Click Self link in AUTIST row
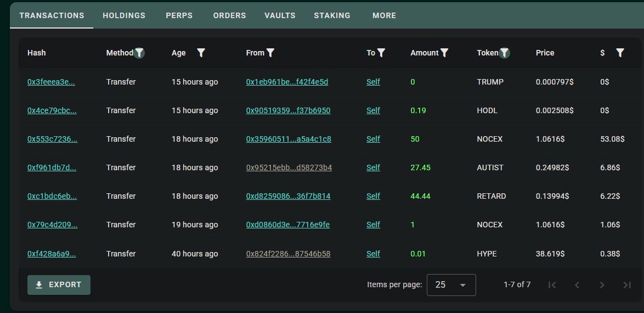The height and width of the screenshot is (313, 644). click(374, 167)
